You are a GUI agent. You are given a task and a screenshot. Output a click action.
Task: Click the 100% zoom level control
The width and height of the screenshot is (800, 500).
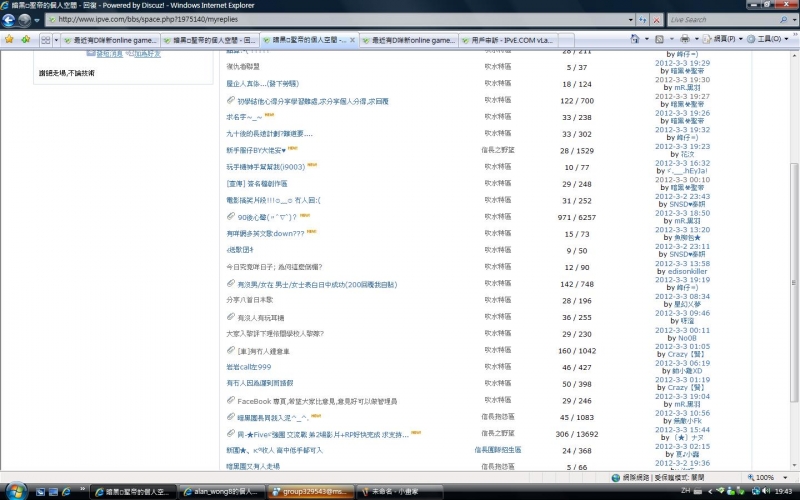[761, 478]
